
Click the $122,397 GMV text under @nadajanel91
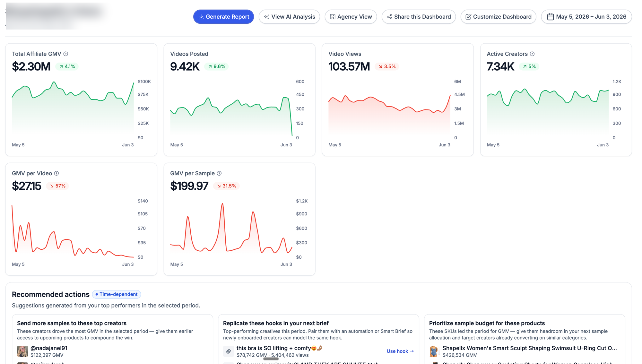(x=47, y=355)
